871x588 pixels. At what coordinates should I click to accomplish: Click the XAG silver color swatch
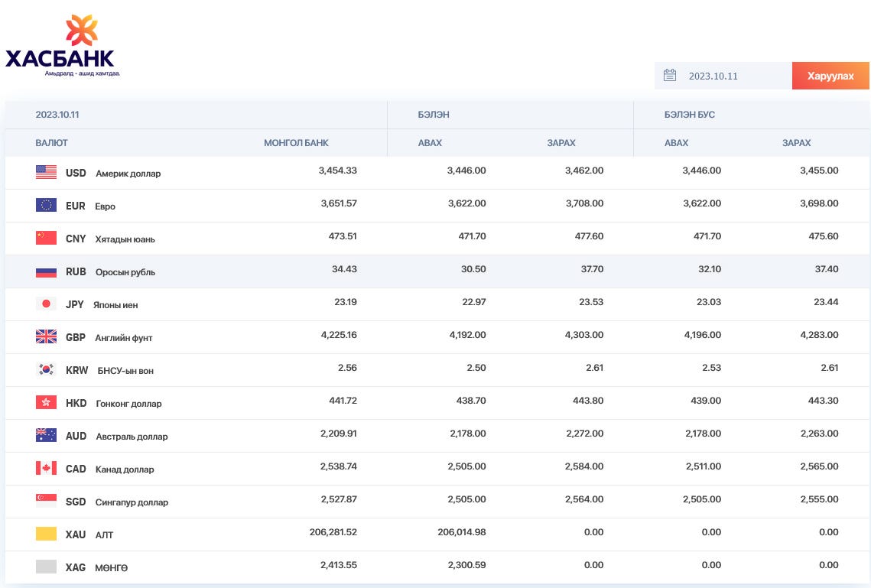point(46,567)
